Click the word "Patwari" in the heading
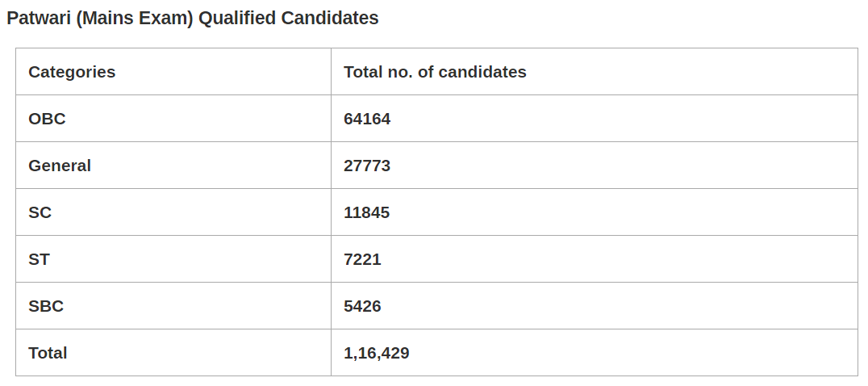868x386 pixels. (x=39, y=18)
